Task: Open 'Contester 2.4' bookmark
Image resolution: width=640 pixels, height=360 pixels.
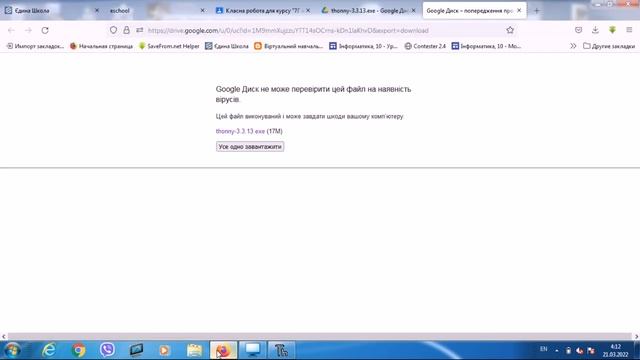Action: (x=425, y=46)
